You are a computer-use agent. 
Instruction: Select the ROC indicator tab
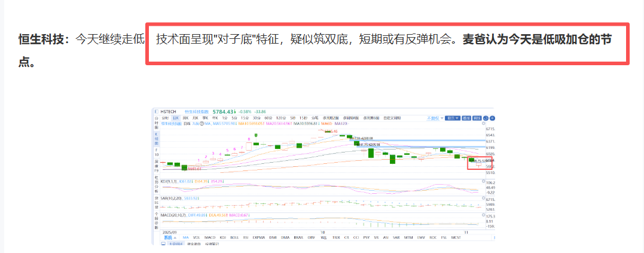pos(433,237)
